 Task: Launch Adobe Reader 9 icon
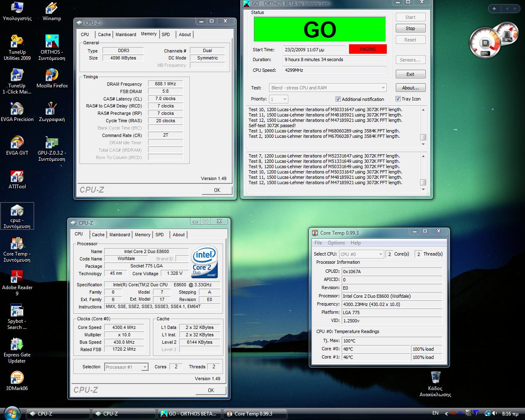[17, 283]
